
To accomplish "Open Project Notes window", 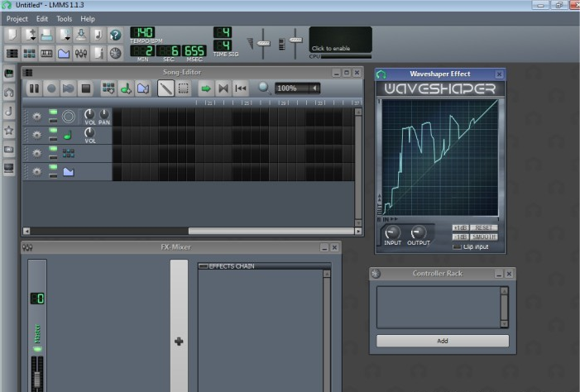I will click(x=98, y=53).
